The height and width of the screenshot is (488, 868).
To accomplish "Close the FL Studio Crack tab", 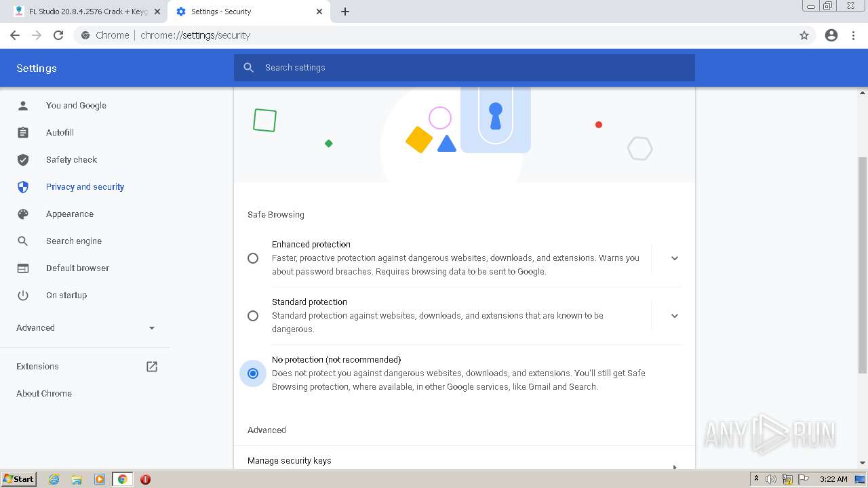I will click(157, 12).
